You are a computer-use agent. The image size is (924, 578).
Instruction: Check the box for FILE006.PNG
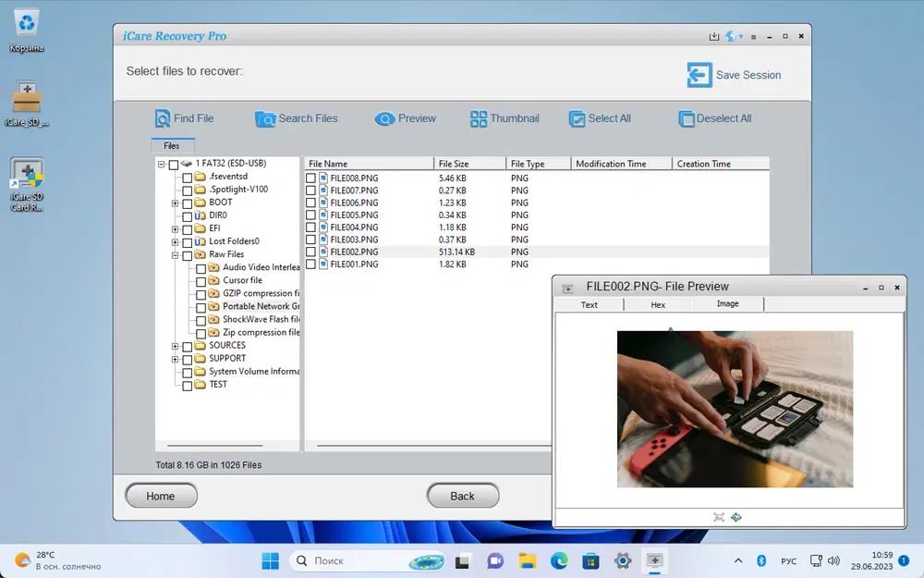310,203
